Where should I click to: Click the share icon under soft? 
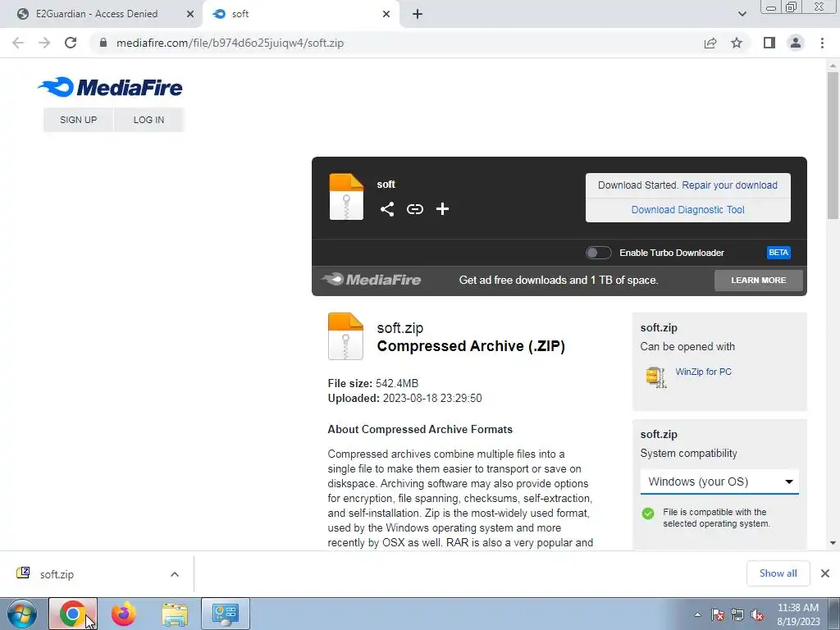click(387, 209)
